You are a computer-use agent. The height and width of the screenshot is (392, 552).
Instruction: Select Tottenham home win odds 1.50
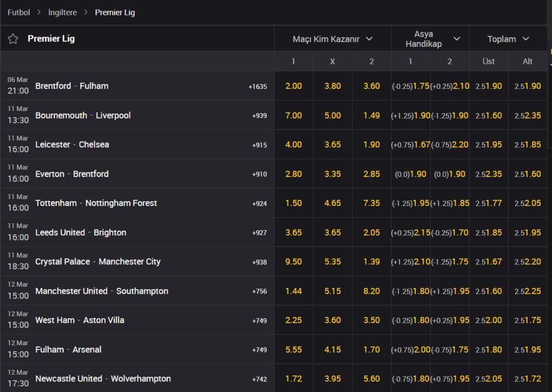(293, 203)
